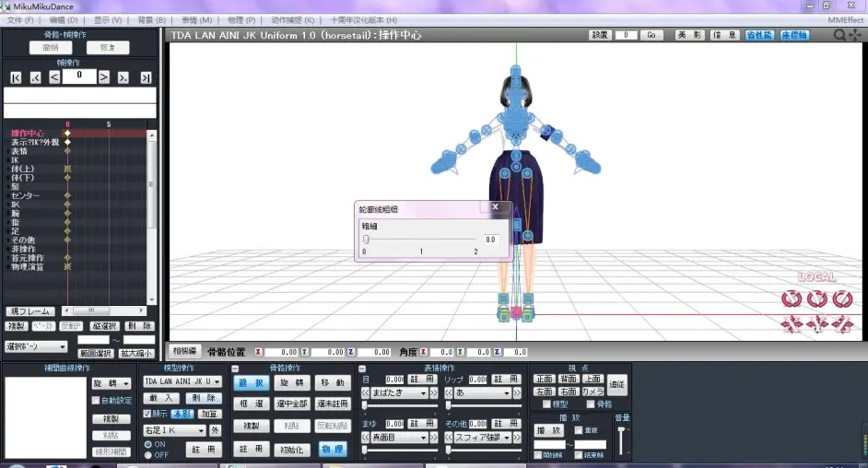Step forward one frame arrow

[103, 76]
